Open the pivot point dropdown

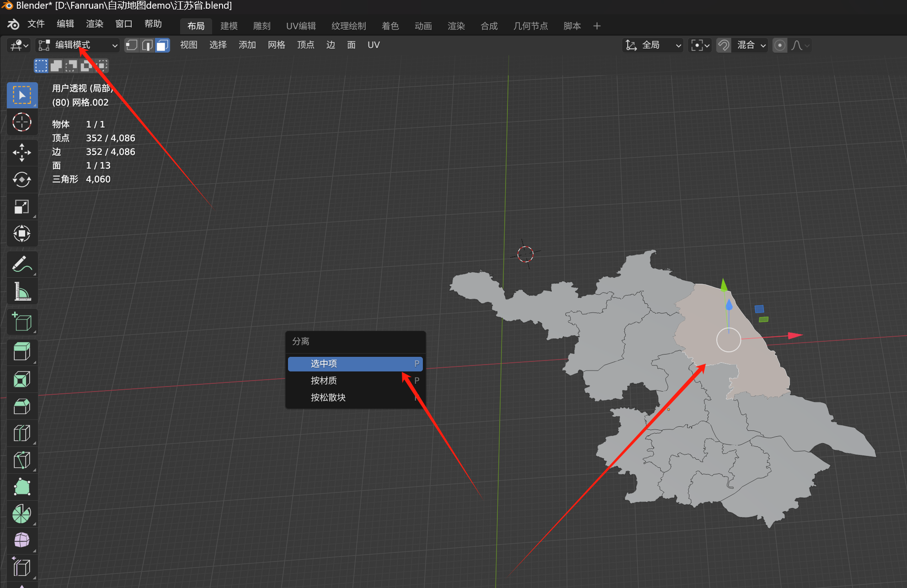pos(700,45)
